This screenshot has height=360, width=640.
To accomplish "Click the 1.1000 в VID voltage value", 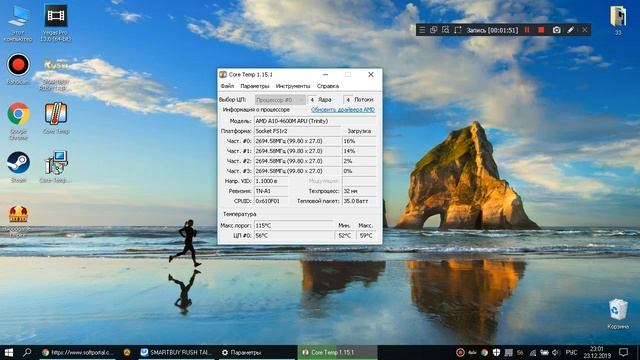I will [271, 181].
